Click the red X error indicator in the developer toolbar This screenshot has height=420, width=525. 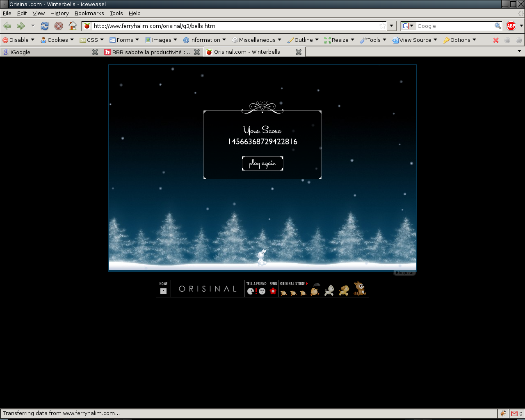pos(496,40)
